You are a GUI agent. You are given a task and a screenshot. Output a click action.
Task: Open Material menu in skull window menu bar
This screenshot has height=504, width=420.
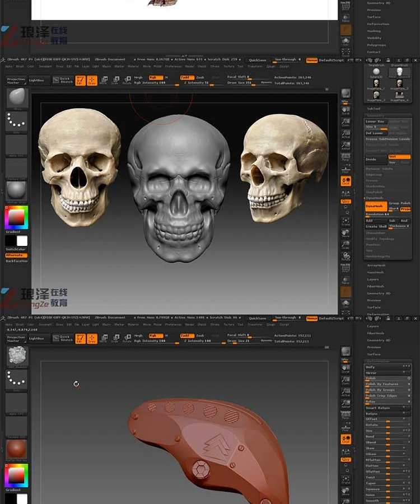click(133, 67)
